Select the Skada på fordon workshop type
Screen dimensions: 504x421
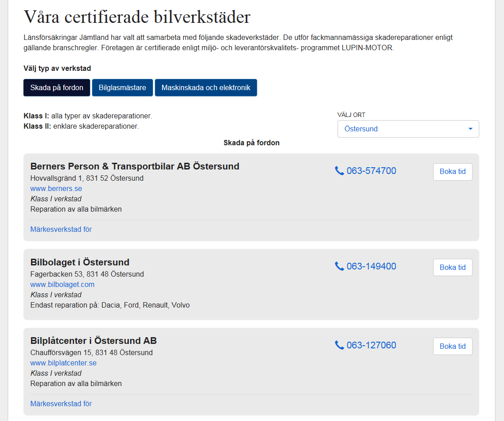(57, 88)
